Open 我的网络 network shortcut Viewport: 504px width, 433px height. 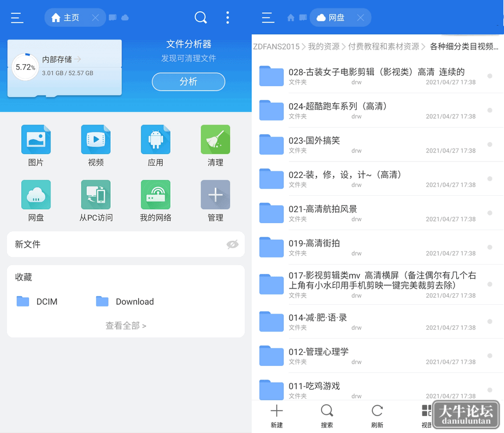pos(156,201)
